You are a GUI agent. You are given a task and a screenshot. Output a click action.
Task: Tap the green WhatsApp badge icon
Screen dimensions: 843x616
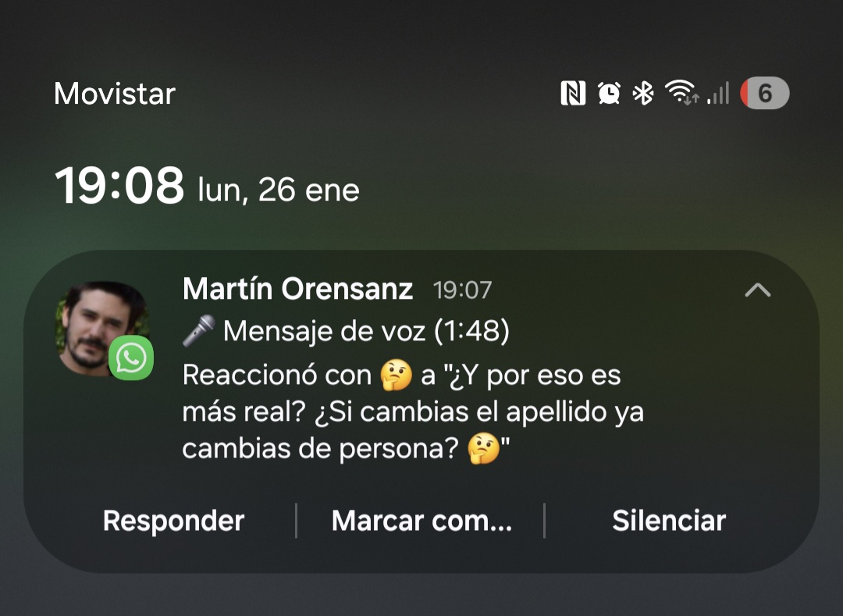coord(131,358)
